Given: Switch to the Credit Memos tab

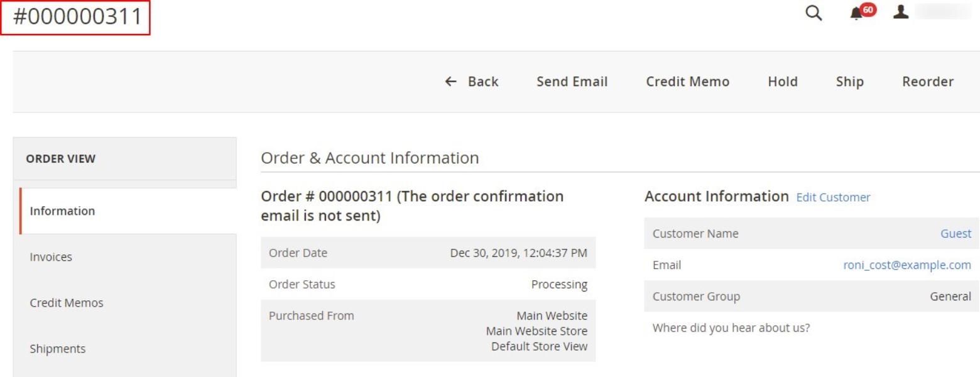Looking at the screenshot, I should pyautogui.click(x=67, y=303).
